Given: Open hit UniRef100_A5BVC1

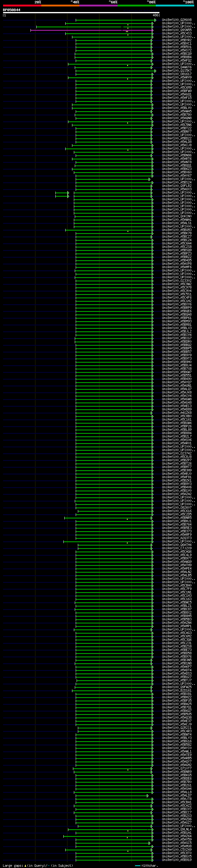Looking at the screenshot, I should pyautogui.click(x=177, y=44).
